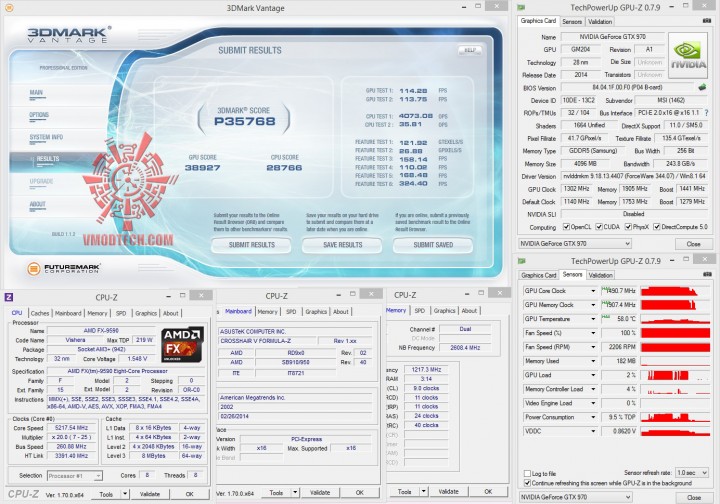
Task: Click the HELP button in 3DMark Vantage
Action: click(469, 50)
